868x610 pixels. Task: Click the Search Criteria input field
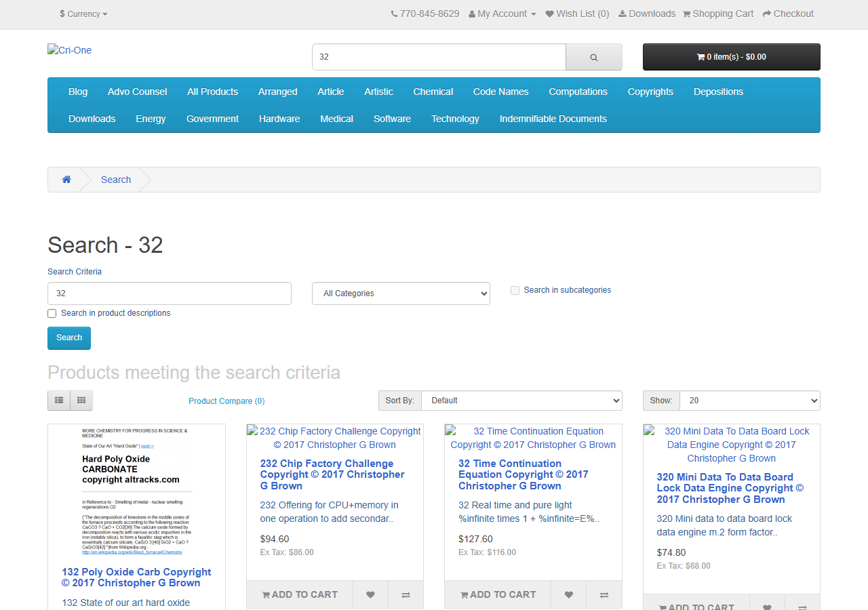coord(170,293)
